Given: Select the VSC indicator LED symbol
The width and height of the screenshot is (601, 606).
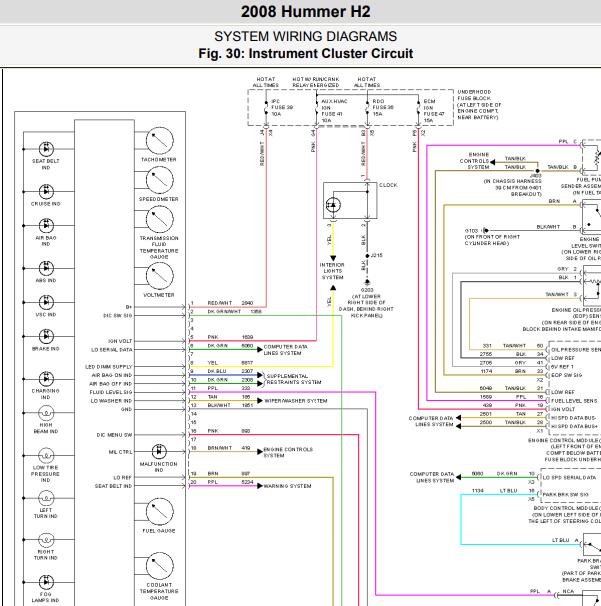Looking at the screenshot, I should pyautogui.click(x=46, y=302).
